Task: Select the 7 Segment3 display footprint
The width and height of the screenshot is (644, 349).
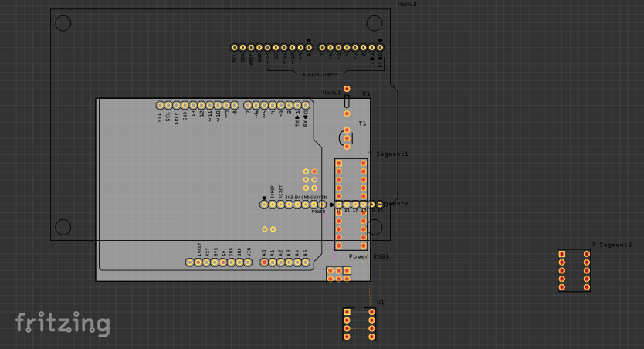Action: tap(575, 270)
